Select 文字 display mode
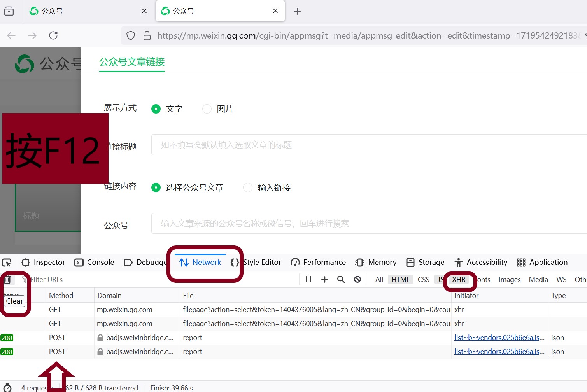Screen dimensions: 587x392 click(156, 109)
